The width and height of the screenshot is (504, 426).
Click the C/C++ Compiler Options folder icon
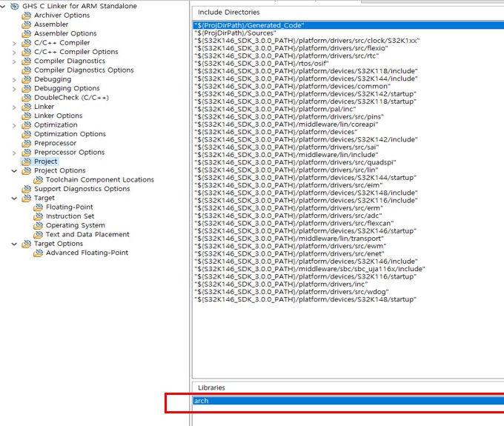point(27,52)
